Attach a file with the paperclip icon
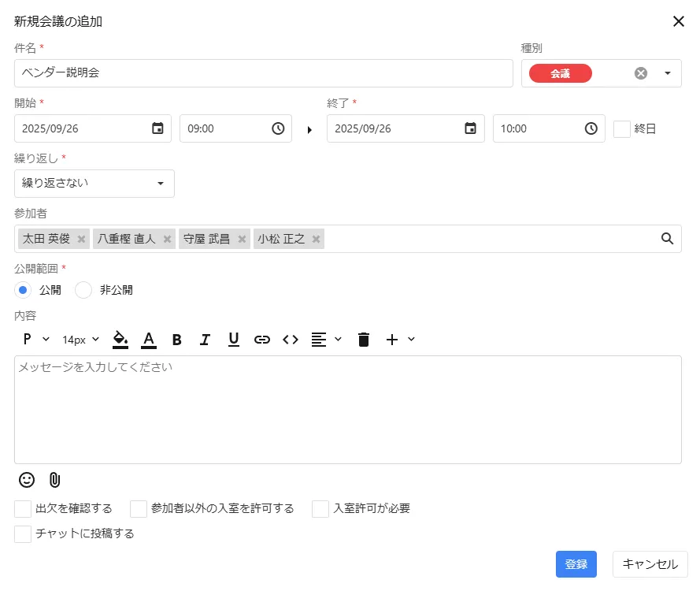The width and height of the screenshot is (700, 591). point(54,480)
